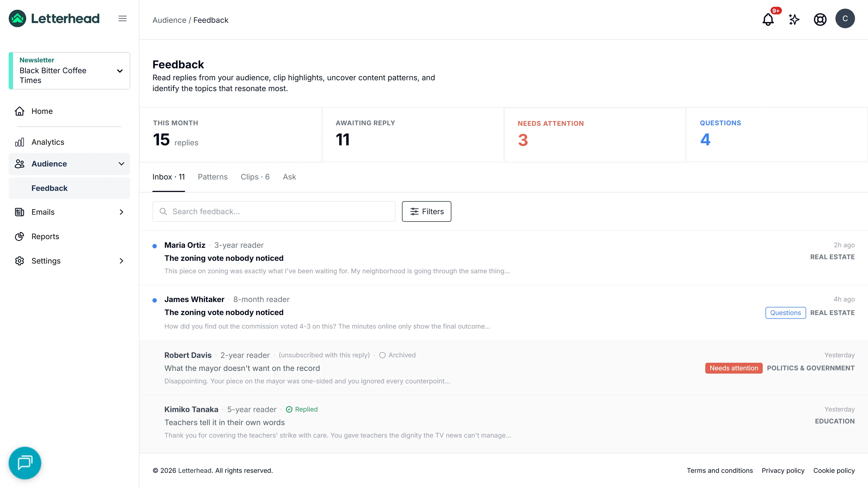
Task: Click the Analytics bar chart icon
Action: [x=20, y=142]
